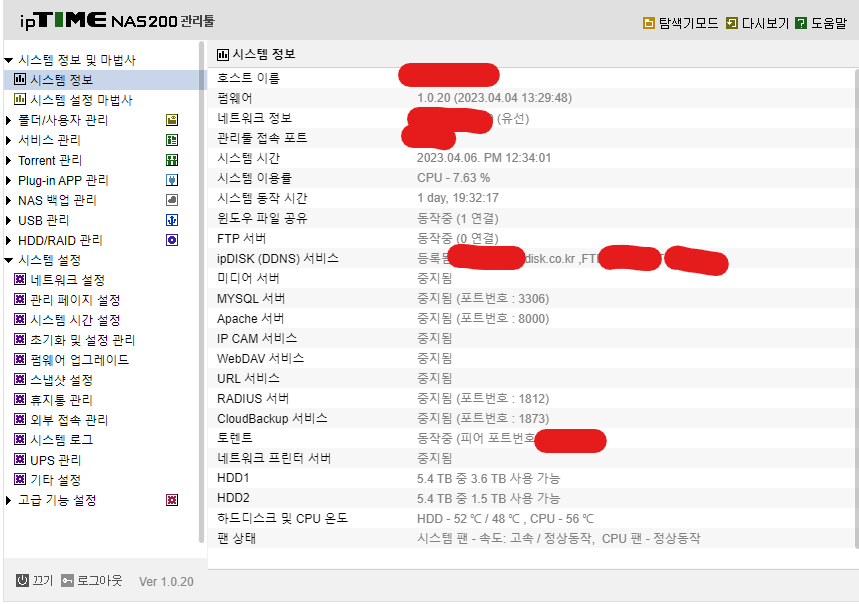Click sidebar vertical scrollbar
This screenshot has height=604, width=859.
click(202, 292)
